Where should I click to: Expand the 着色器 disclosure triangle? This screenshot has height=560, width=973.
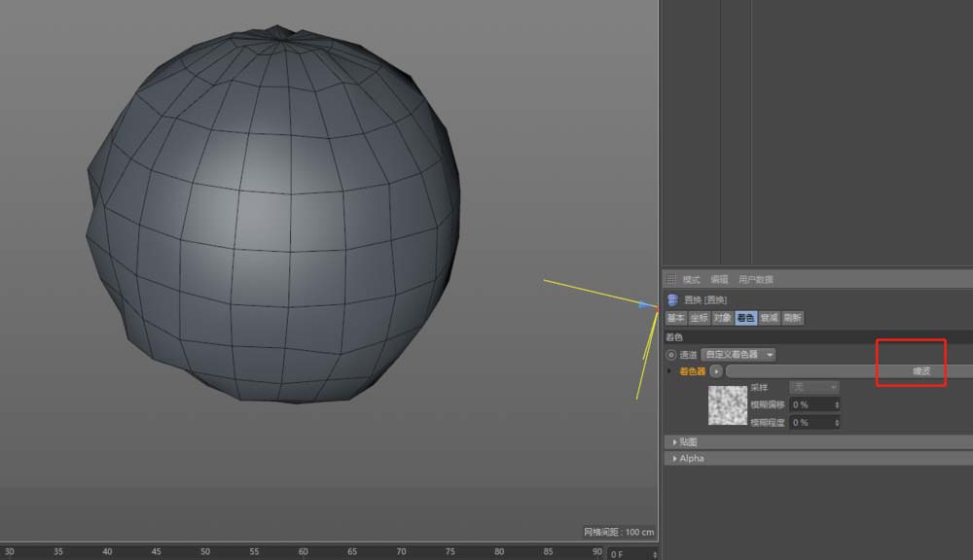pos(668,371)
